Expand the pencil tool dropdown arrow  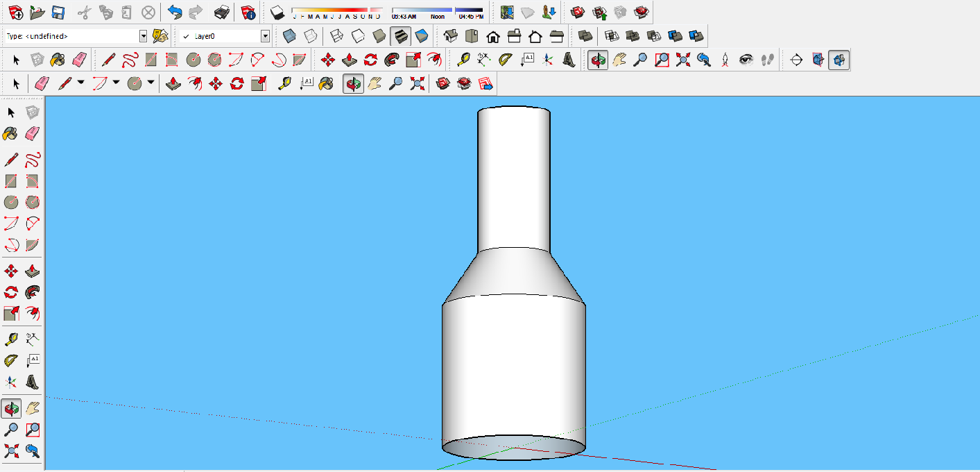point(80,83)
